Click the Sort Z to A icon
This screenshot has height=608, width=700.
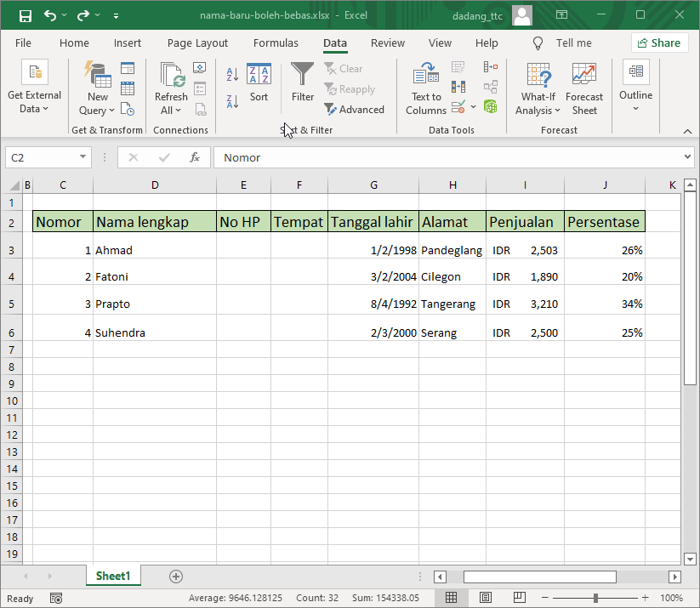pyautogui.click(x=231, y=103)
